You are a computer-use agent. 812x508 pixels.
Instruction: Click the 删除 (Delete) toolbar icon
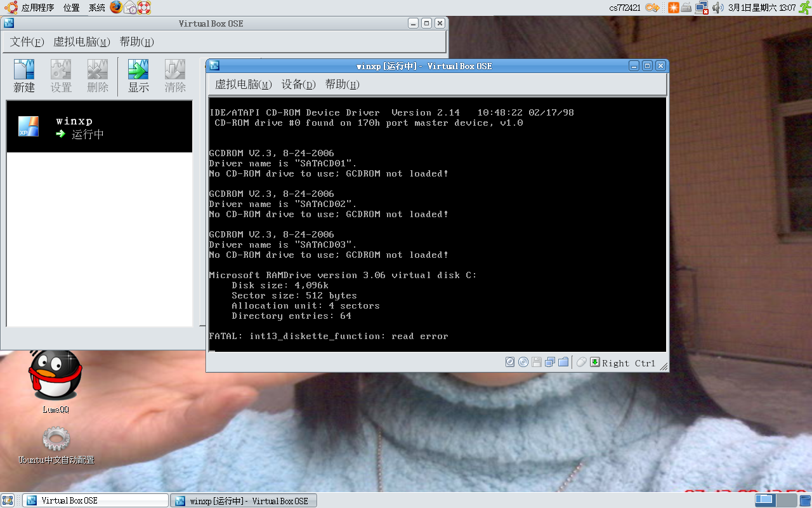(x=98, y=76)
